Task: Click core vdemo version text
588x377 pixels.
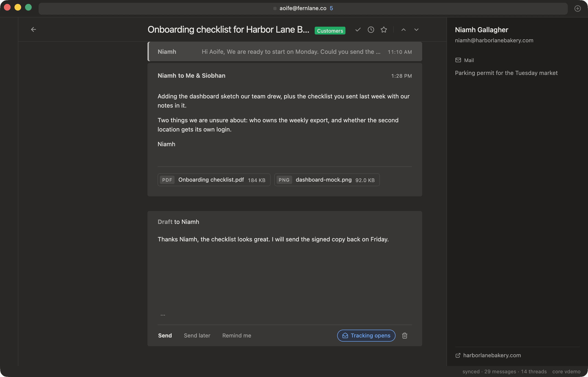Action: tap(566, 372)
